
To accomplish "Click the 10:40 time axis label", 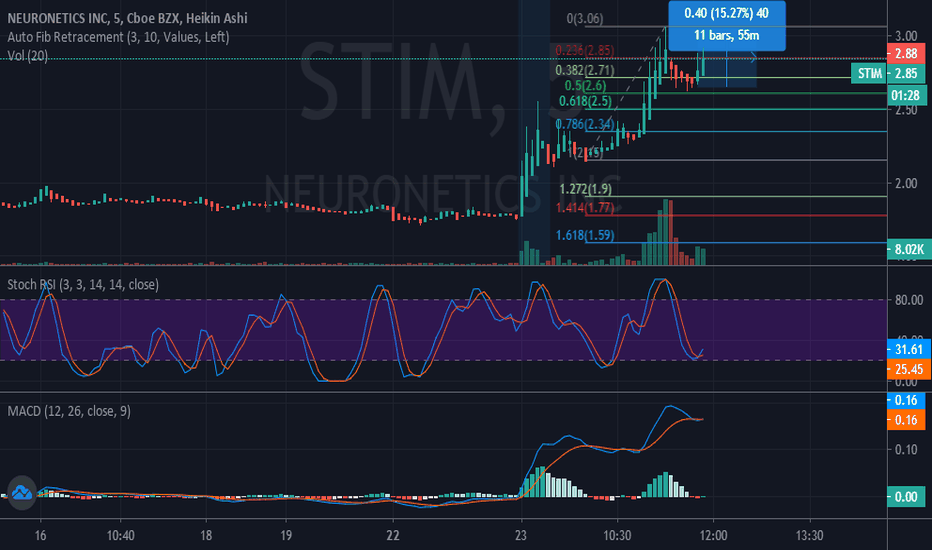I will tap(120, 536).
